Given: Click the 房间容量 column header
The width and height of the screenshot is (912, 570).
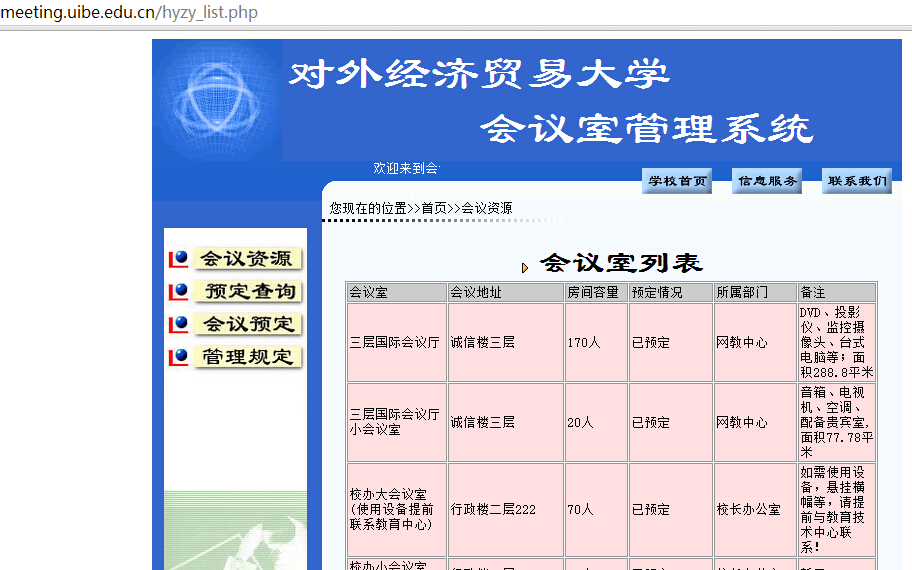Looking at the screenshot, I should [596, 293].
